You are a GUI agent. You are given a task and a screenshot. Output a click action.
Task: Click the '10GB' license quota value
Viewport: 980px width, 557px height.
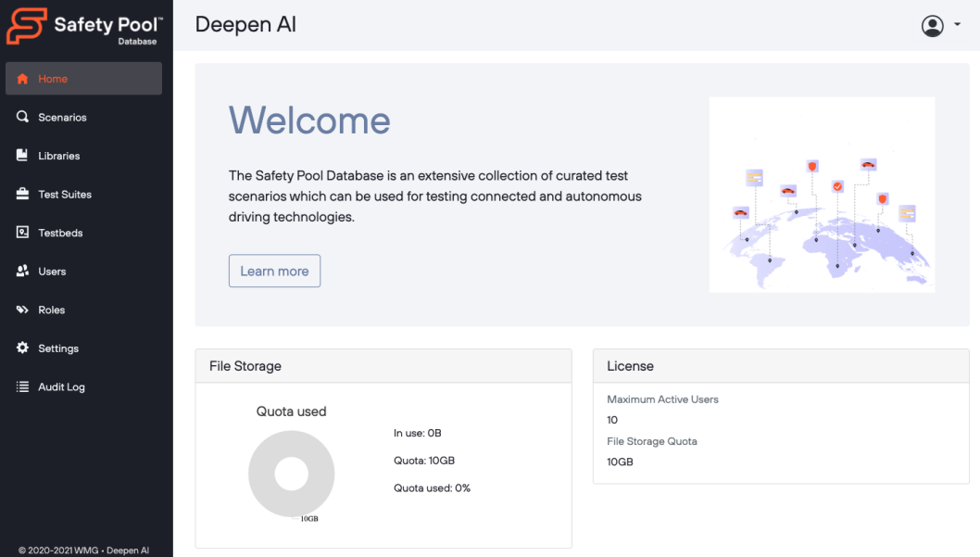point(620,462)
